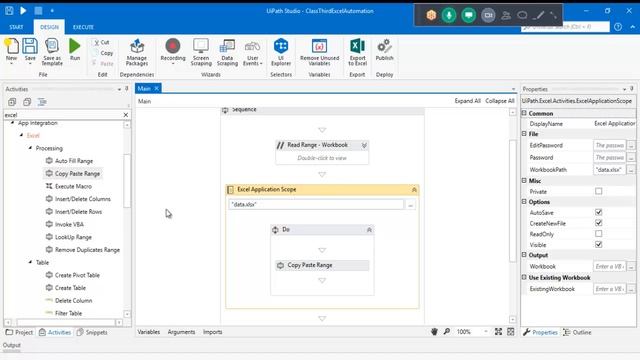Open the Outline panel tab
640x360 pixels.
(577, 332)
